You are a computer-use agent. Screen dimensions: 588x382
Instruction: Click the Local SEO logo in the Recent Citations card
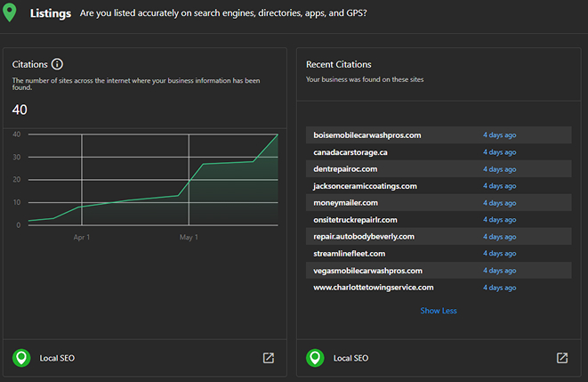click(315, 358)
